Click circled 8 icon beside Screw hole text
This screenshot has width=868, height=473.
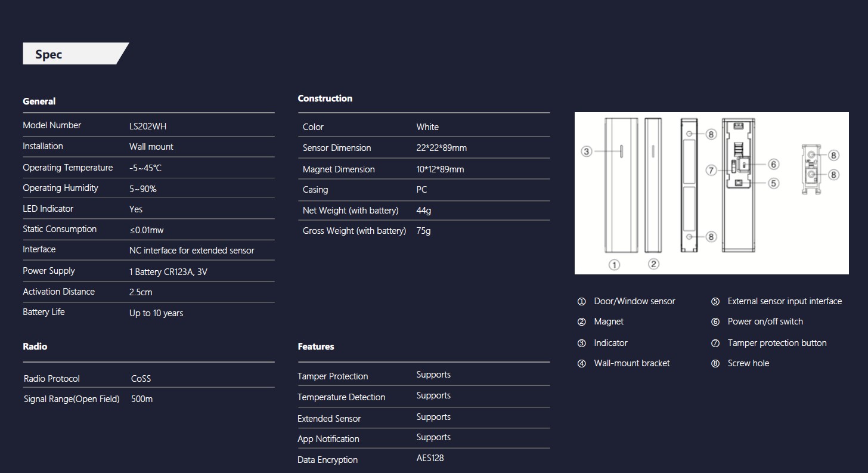pyautogui.click(x=715, y=364)
